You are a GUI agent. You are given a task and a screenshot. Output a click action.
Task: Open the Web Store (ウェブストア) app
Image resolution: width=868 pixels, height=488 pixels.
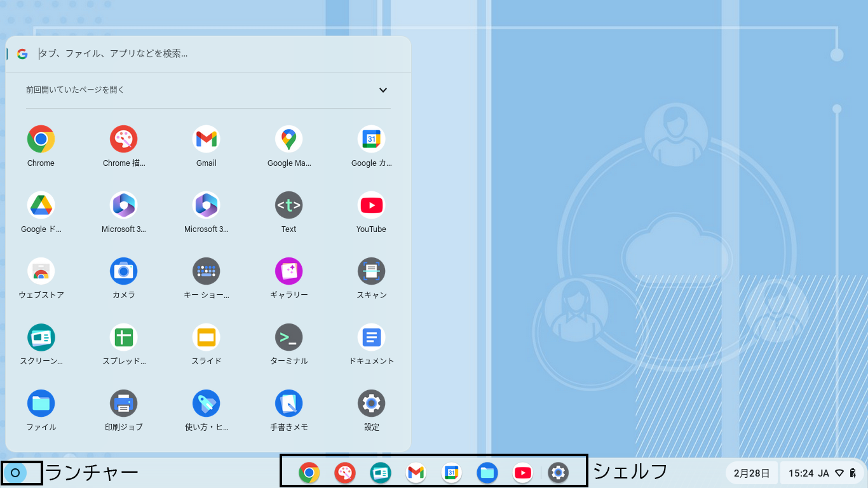pyautogui.click(x=41, y=270)
